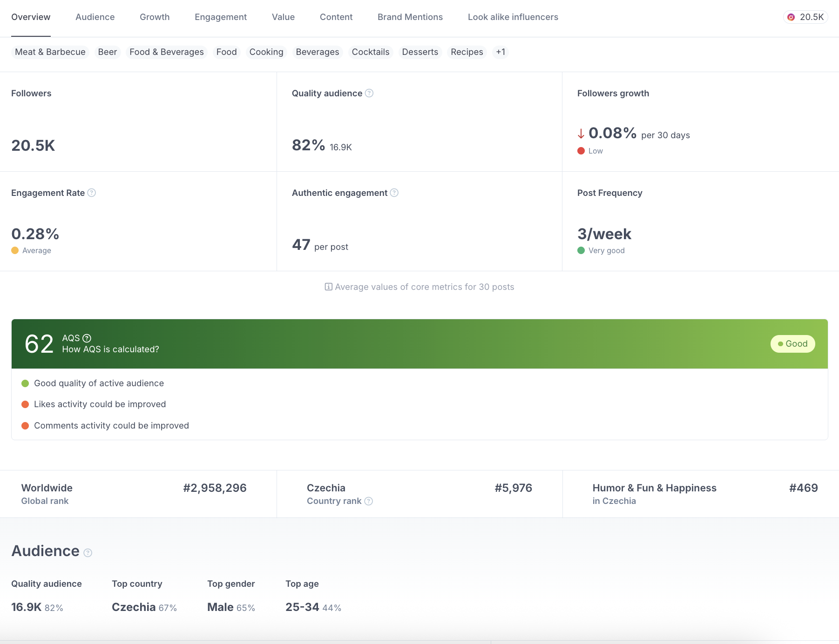
Task: Select the Beer category tag
Action: pos(108,52)
